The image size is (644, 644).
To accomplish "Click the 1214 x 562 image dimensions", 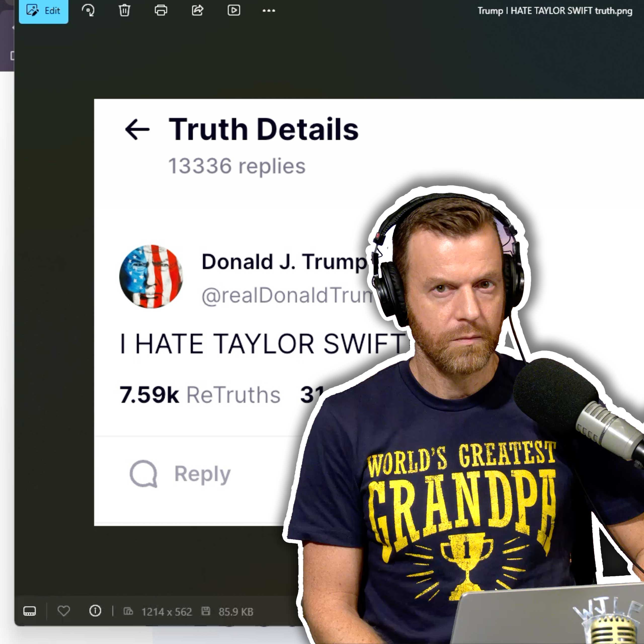I will [166, 612].
